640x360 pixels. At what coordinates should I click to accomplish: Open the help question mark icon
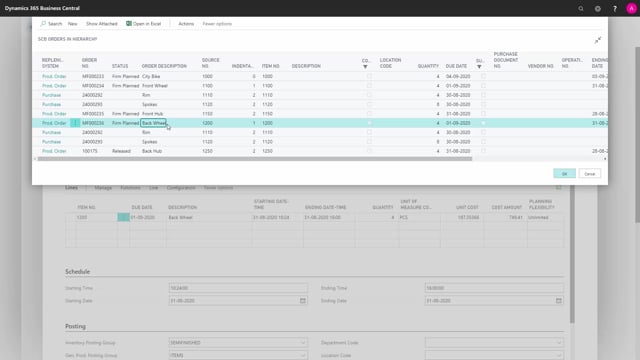coord(615,9)
